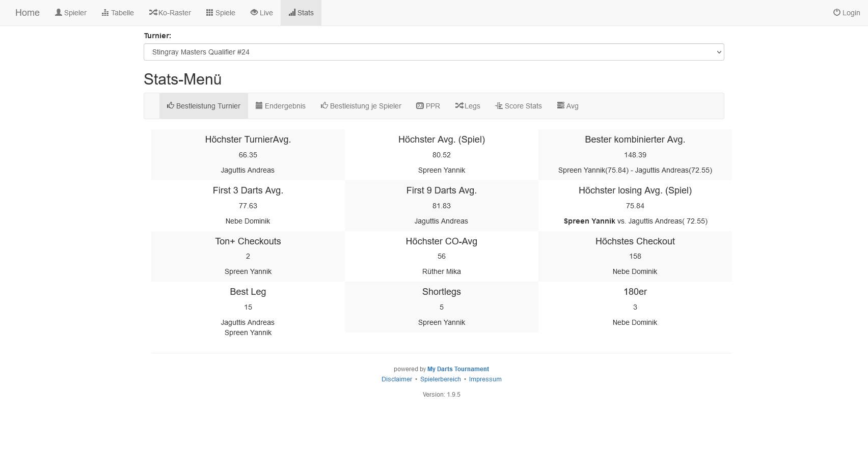Image resolution: width=868 pixels, height=472 pixels.
Task: Click the Login power icon
Action: pyautogui.click(x=836, y=13)
